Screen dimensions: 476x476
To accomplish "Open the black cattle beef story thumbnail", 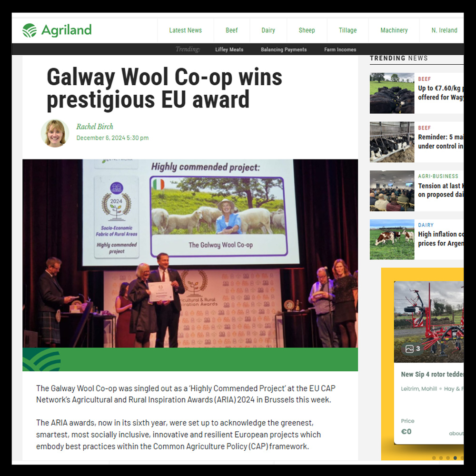I will click(x=392, y=93).
